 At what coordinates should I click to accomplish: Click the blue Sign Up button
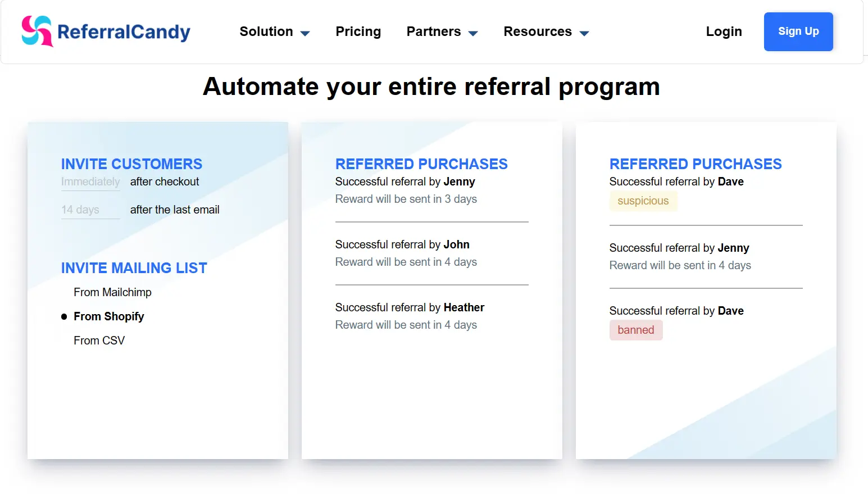click(798, 31)
